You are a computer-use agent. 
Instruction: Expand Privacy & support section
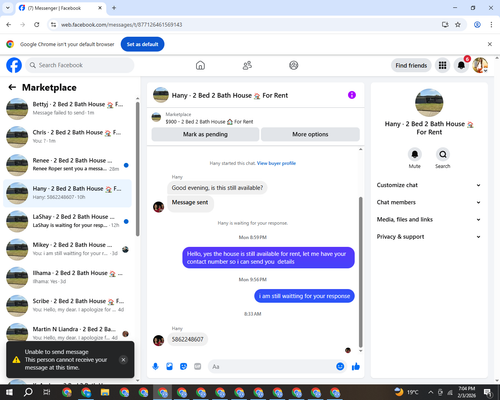coord(429,237)
